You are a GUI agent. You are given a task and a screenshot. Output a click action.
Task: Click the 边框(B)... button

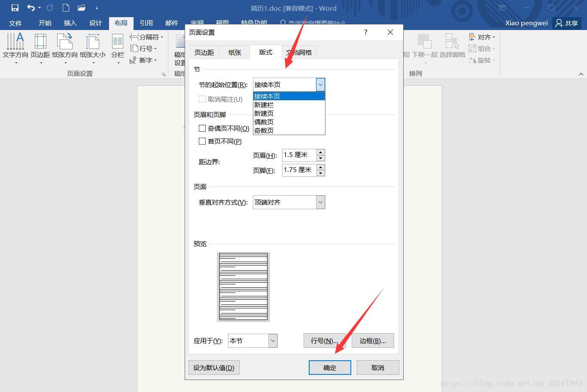tap(373, 341)
